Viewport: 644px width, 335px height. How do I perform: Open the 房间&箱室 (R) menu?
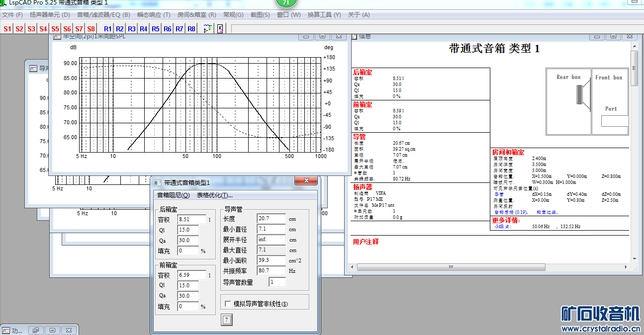(197, 15)
